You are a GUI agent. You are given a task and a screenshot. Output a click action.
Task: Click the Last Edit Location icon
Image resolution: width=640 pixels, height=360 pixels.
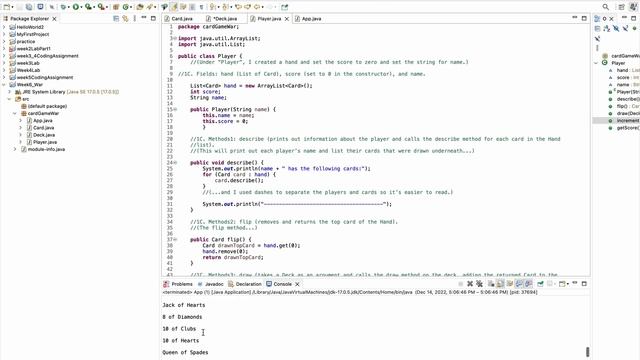point(238,7)
